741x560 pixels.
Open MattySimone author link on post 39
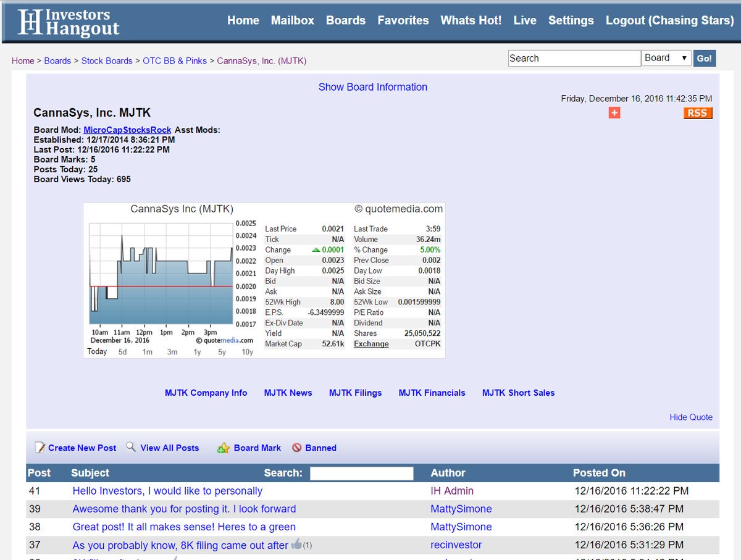(x=461, y=509)
